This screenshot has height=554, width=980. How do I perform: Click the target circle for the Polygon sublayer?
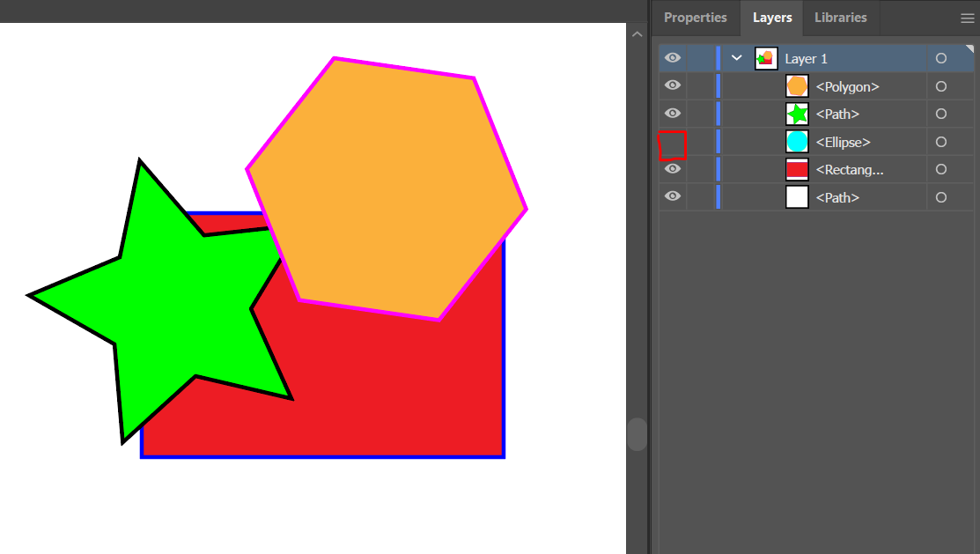coord(941,86)
